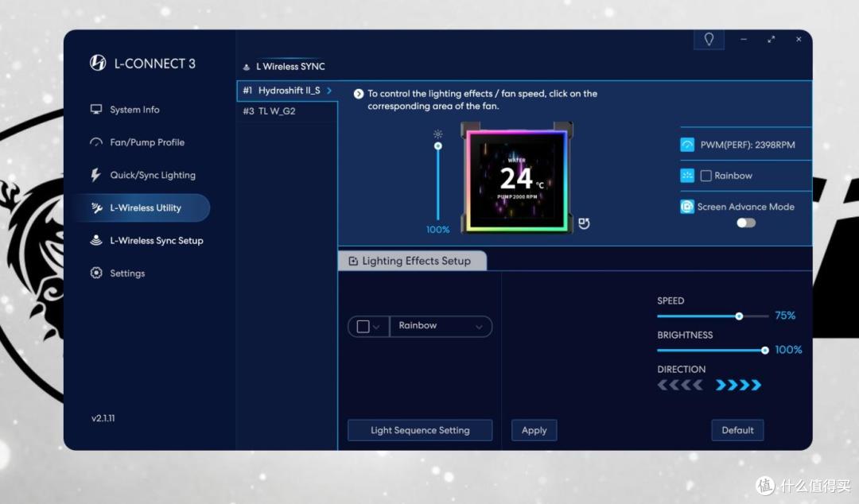
Task: Click the lighting effect icon beside Rainbow
Action: click(687, 176)
